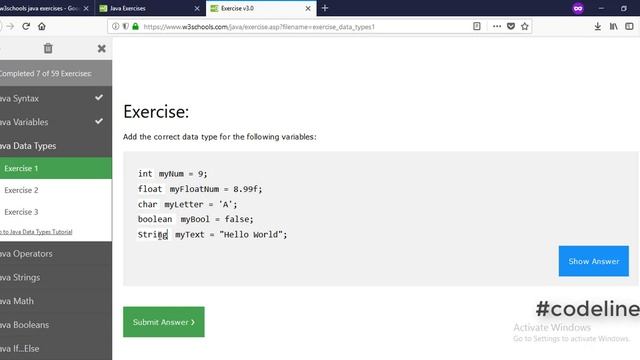Expand the Java Booleans section
Screen dimensions: 640x360
56,325
